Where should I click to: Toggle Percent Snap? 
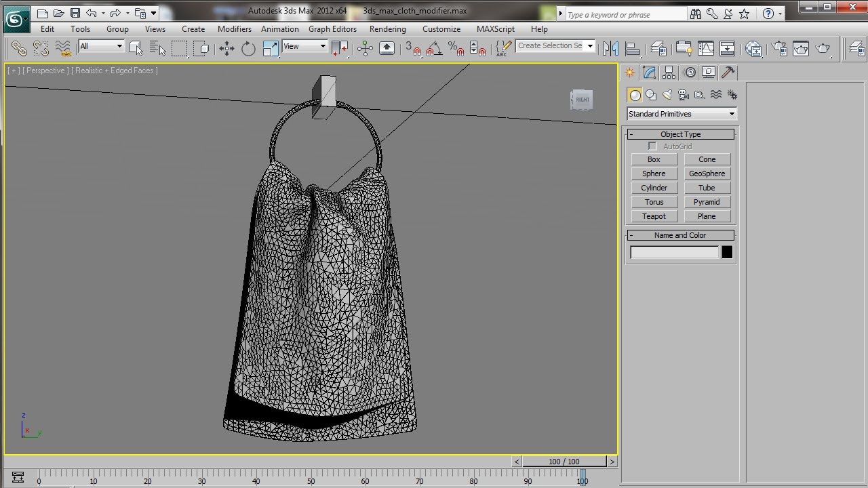pos(456,48)
